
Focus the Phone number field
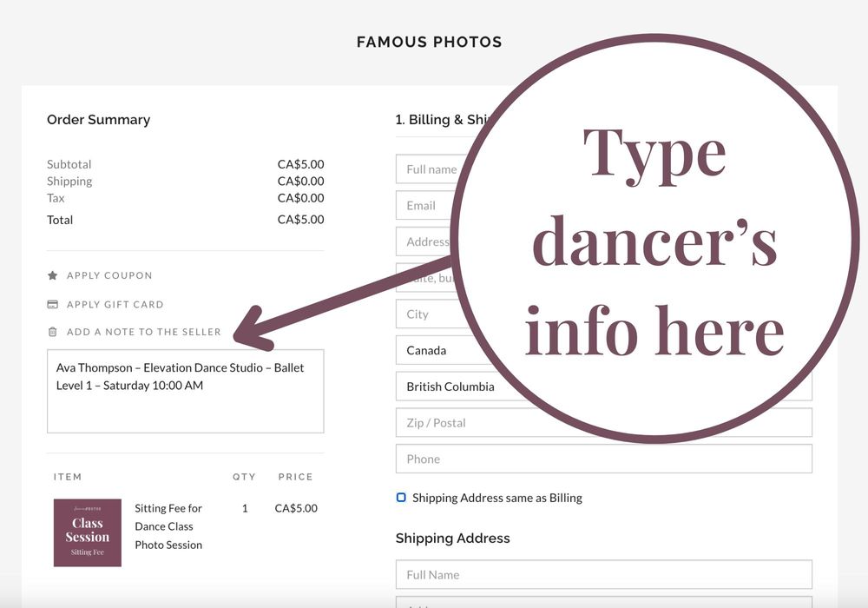pos(603,459)
